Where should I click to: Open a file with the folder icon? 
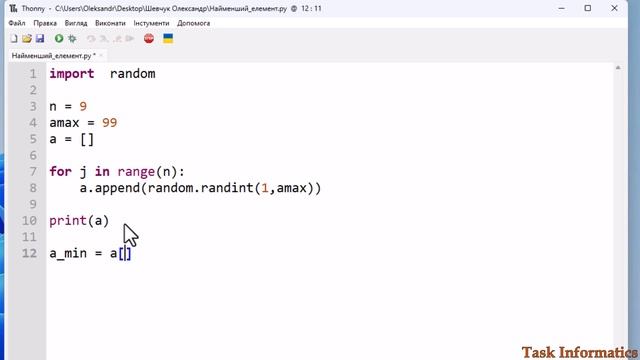tap(27, 39)
